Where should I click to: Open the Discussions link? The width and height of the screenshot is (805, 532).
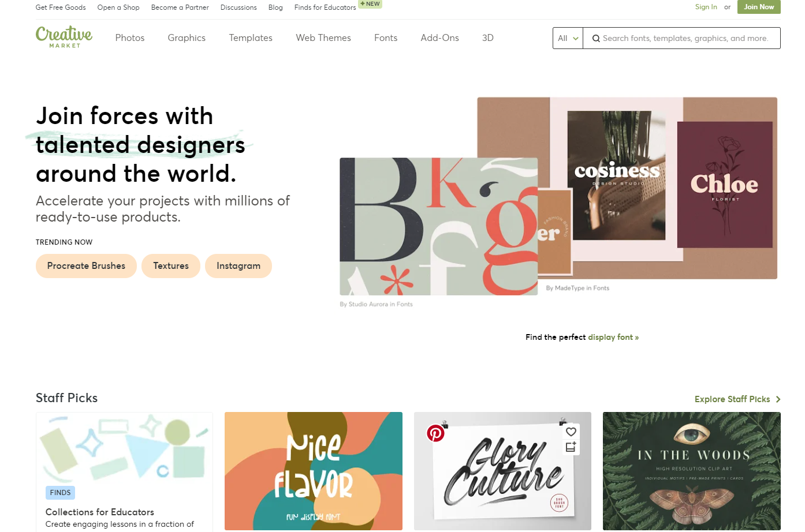(238, 8)
